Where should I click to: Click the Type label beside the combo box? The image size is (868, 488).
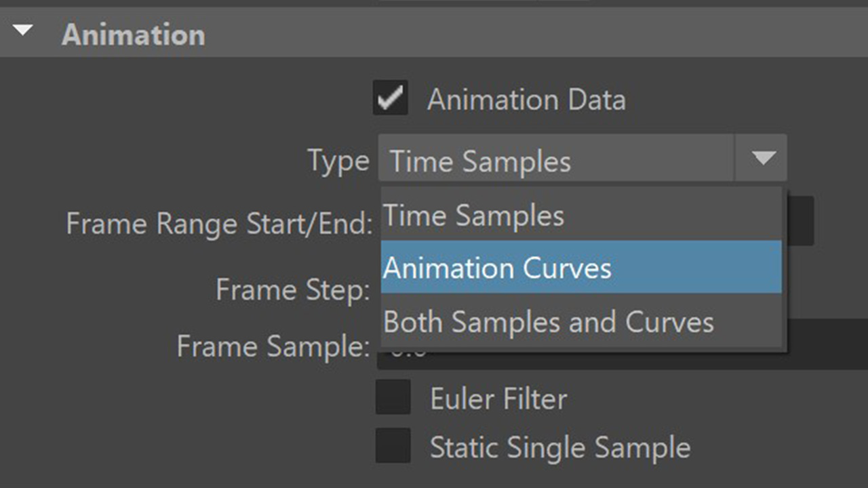338,161
